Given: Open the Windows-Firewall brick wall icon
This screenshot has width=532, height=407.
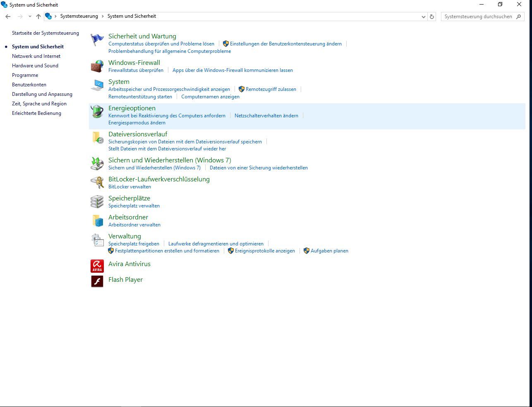Looking at the screenshot, I should (x=97, y=66).
